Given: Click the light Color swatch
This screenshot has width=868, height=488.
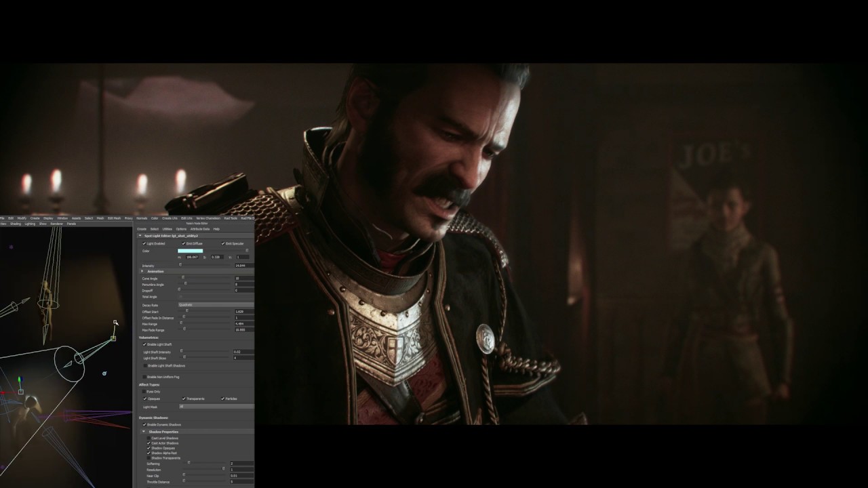Looking at the screenshot, I should coord(191,251).
